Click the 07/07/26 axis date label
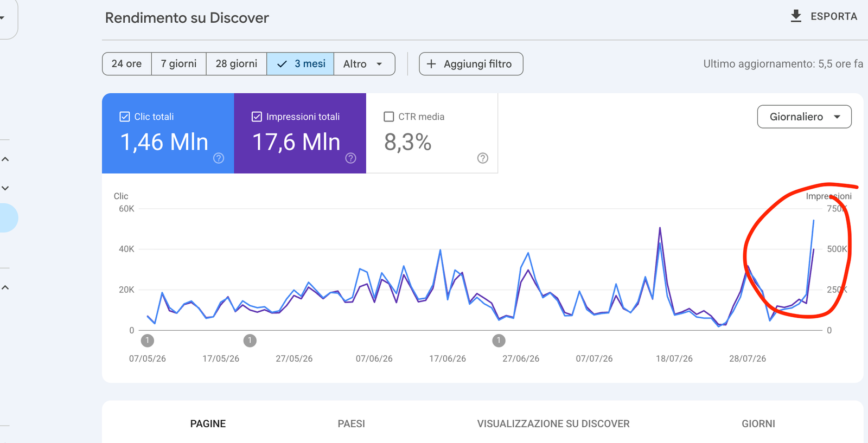 click(x=594, y=358)
